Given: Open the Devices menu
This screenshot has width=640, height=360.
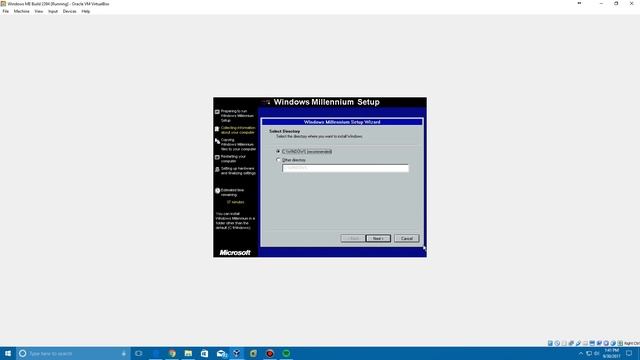Looking at the screenshot, I should point(69,11).
